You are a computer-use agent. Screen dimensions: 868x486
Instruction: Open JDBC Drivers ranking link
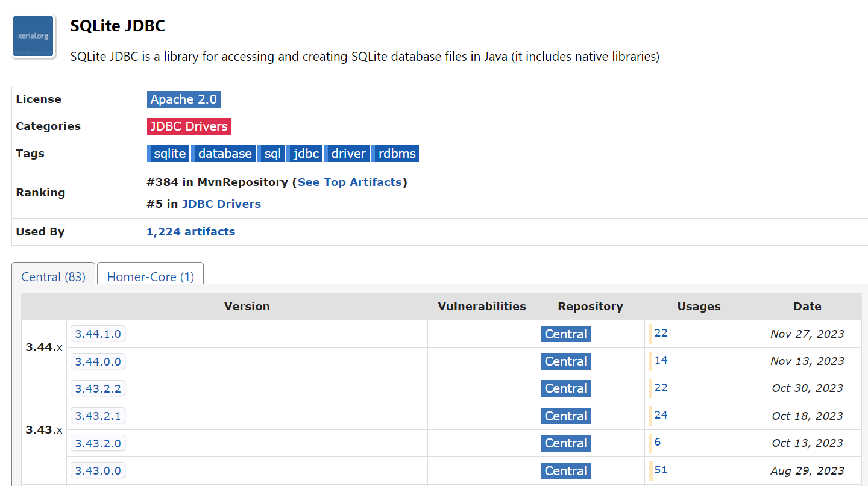pos(221,204)
